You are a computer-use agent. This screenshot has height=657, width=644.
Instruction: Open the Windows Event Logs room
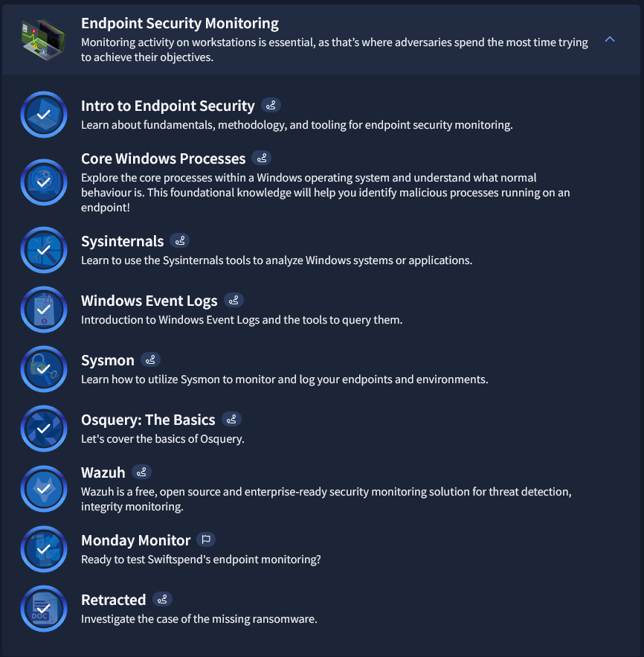click(x=149, y=301)
